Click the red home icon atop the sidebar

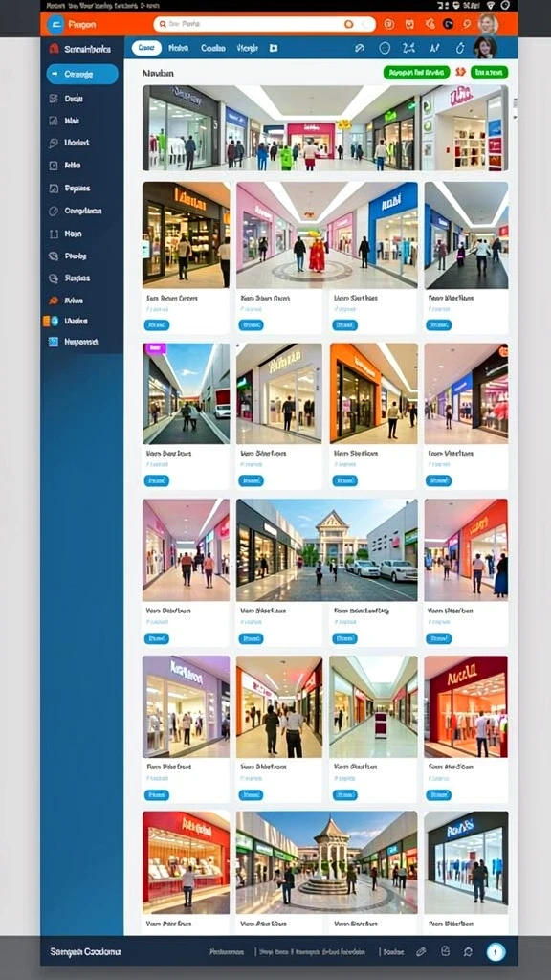click(54, 48)
